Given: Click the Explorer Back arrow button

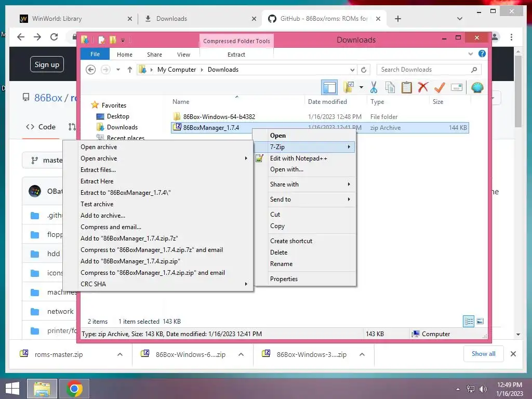Looking at the screenshot, I should (x=90, y=70).
